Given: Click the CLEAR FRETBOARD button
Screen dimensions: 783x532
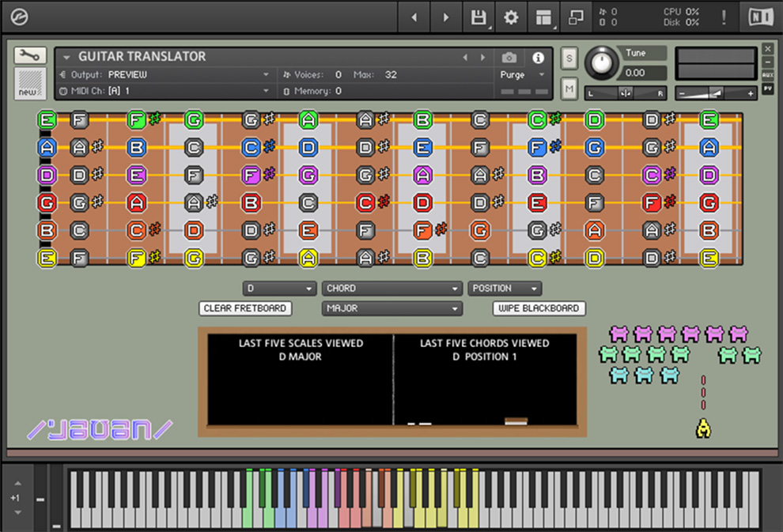Looking at the screenshot, I should 245,308.
